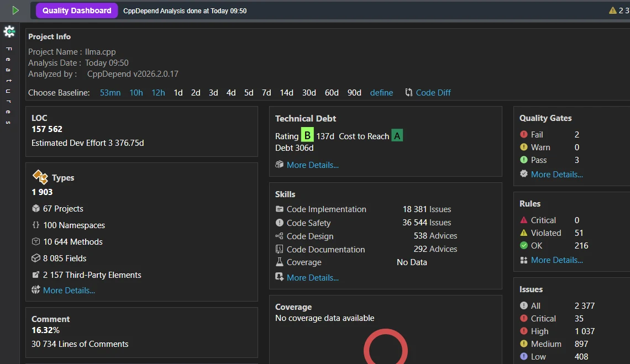630x364 pixels.
Task: Click the CppDepend Analysis done status text
Action: click(185, 11)
